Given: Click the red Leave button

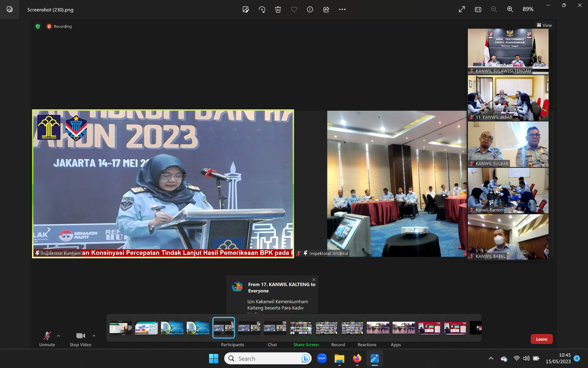Looking at the screenshot, I should point(542,339).
